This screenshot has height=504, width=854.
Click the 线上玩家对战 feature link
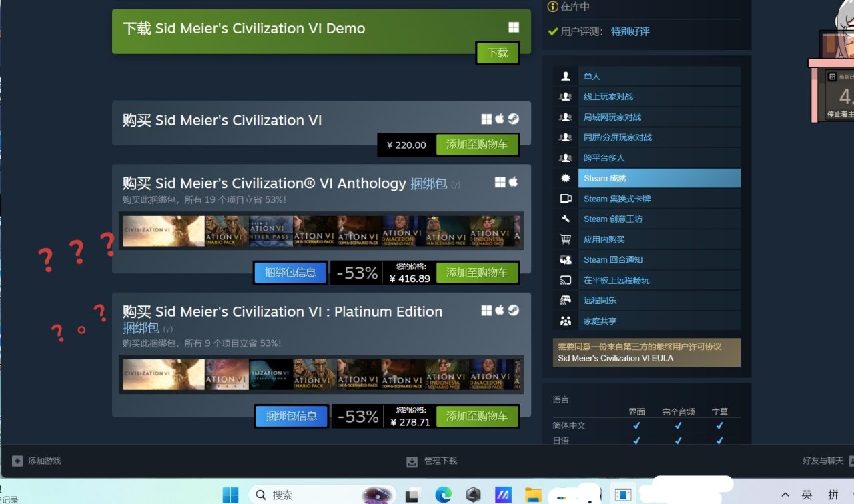coord(608,97)
